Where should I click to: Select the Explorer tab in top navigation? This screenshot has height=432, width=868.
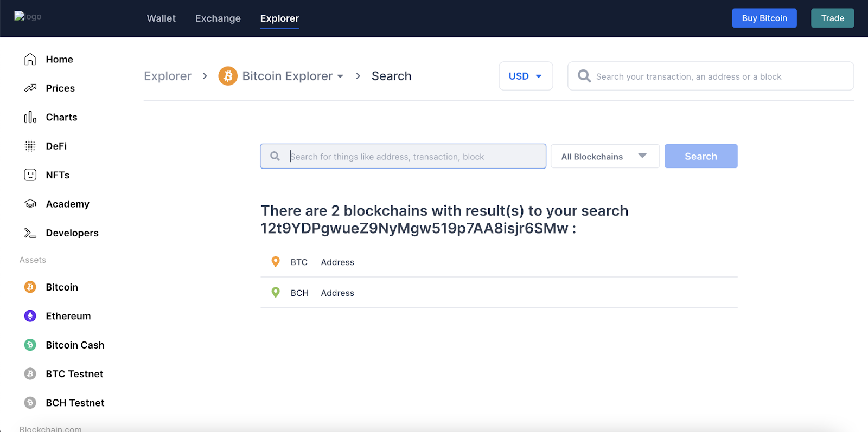pos(279,18)
